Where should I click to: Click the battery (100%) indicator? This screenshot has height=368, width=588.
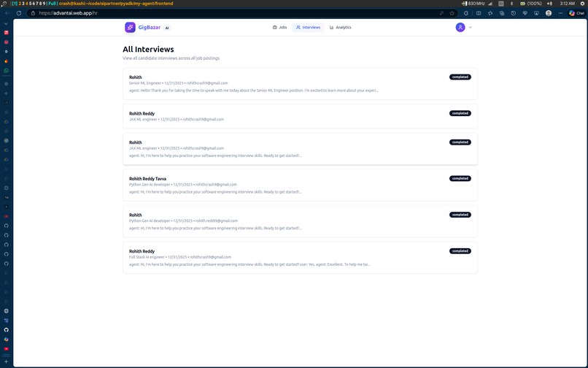point(530,4)
